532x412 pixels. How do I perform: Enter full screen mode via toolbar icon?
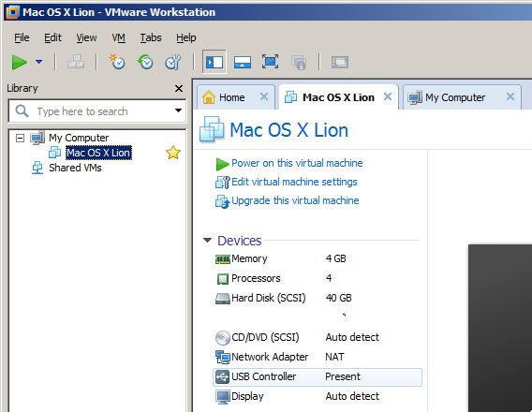point(270,62)
